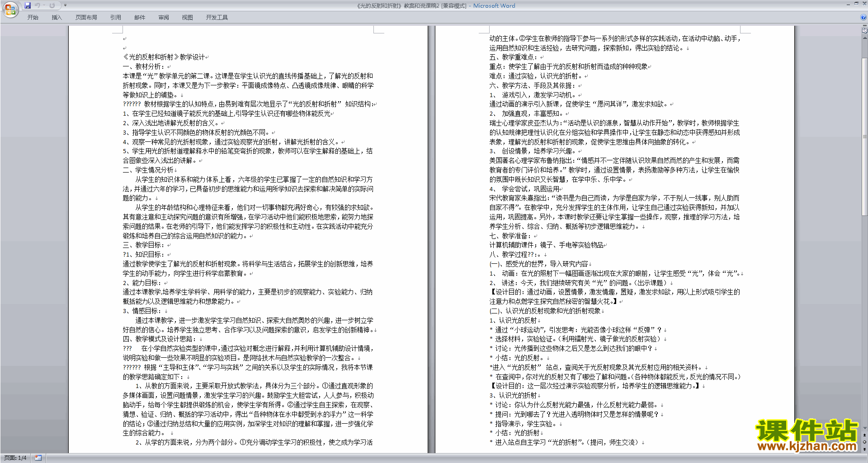The width and height of the screenshot is (868, 463).
Task: Open the 审阅 ribbon tab
Action: point(164,17)
